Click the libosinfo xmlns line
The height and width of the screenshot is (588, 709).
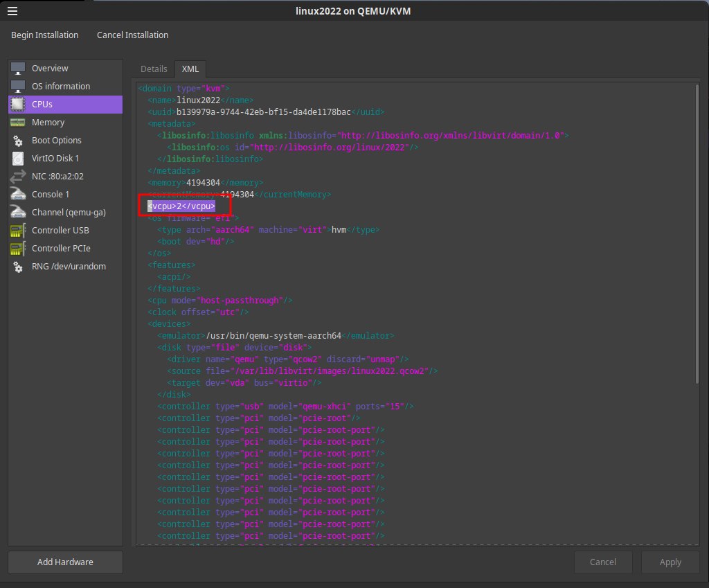(363, 135)
